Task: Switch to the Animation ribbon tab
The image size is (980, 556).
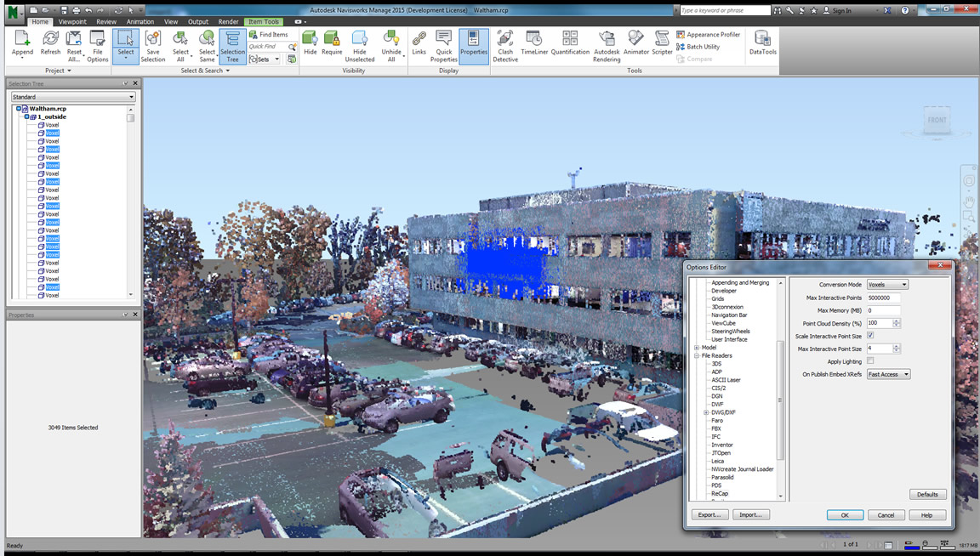Action: pos(140,22)
